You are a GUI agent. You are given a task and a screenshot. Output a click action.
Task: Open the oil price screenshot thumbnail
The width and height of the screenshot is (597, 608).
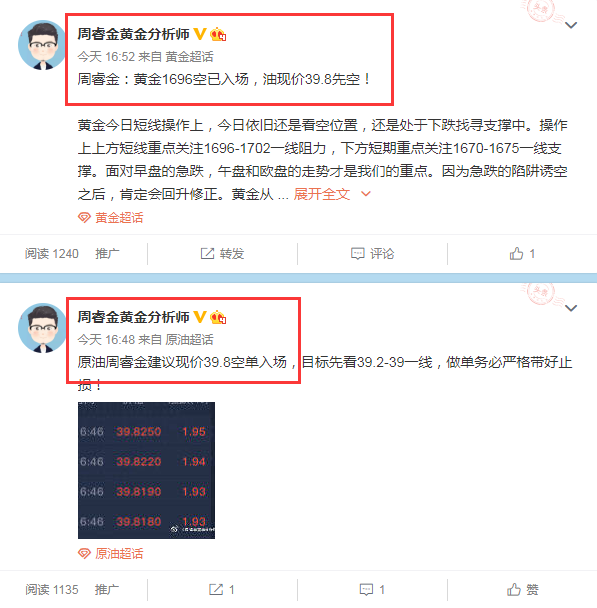(x=146, y=470)
